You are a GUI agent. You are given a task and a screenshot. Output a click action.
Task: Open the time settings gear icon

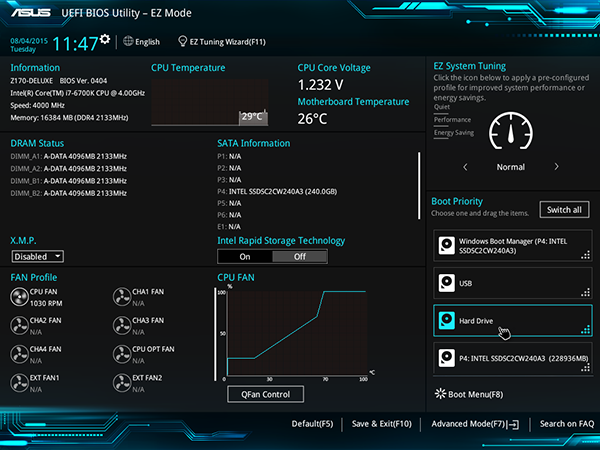[x=105, y=39]
